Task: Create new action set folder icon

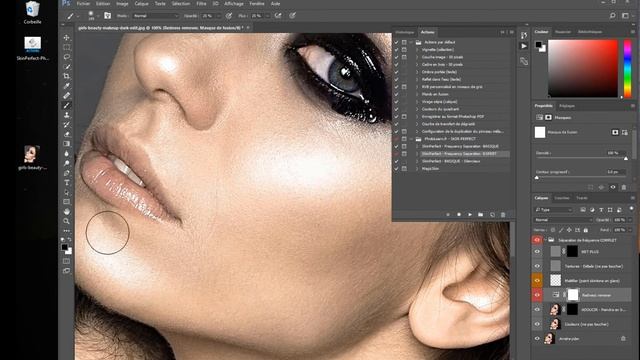Action: click(x=481, y=215)
